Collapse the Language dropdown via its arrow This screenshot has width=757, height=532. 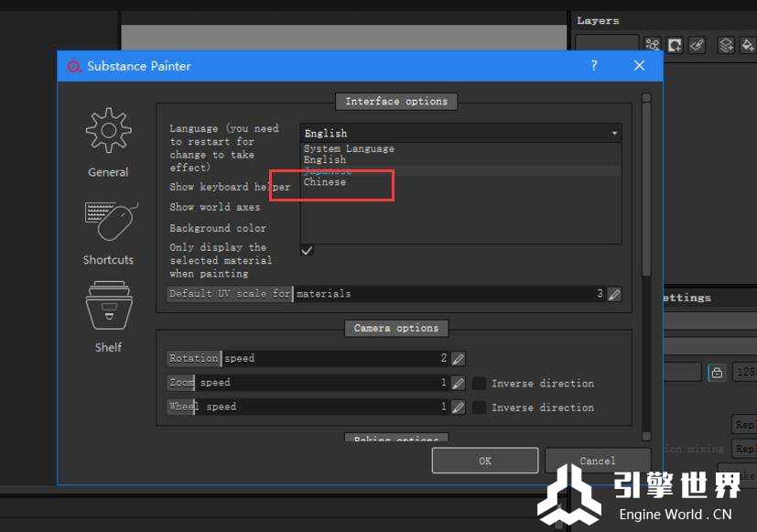pos(614,134)
